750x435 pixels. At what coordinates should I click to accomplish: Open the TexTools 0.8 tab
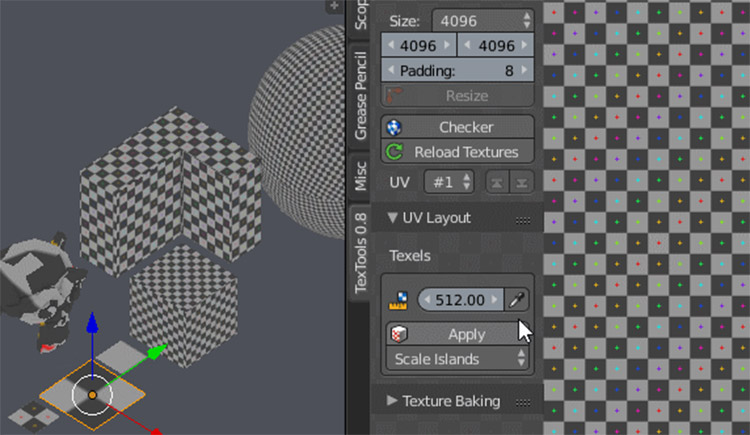[361, 255]
